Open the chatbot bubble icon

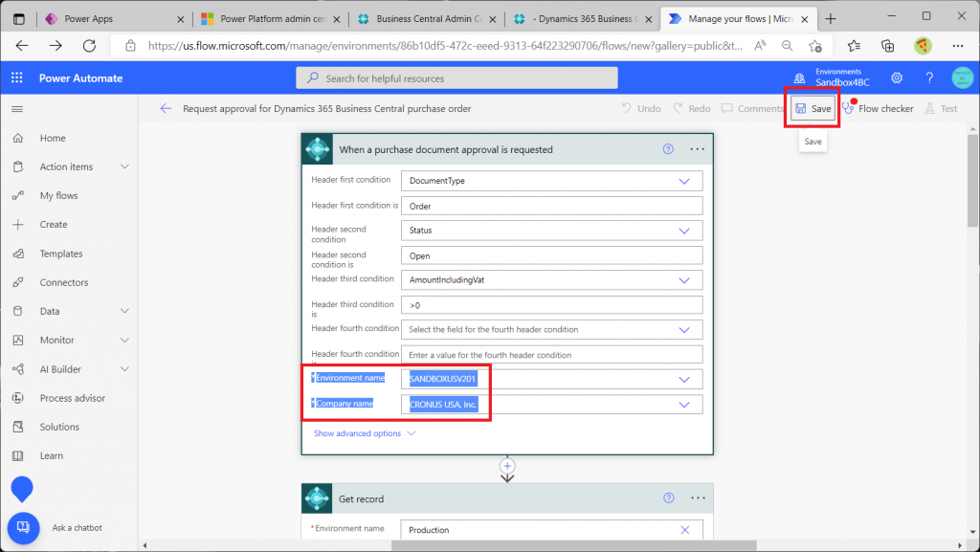click(x=23, y=528)
